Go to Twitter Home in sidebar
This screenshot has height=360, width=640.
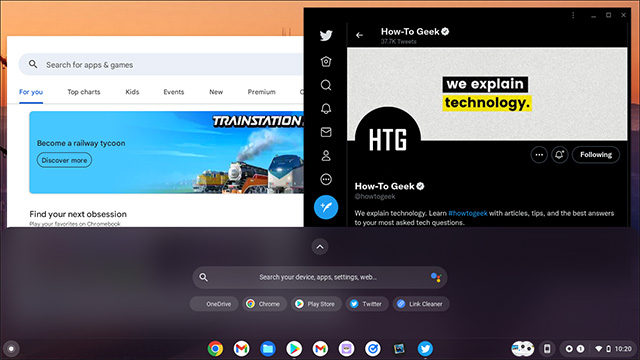click(326, 61)
